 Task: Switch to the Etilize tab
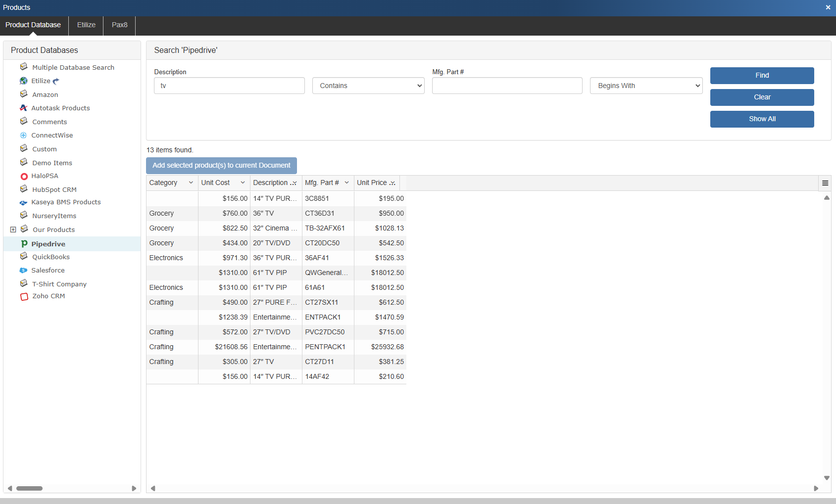pos(86,25)
